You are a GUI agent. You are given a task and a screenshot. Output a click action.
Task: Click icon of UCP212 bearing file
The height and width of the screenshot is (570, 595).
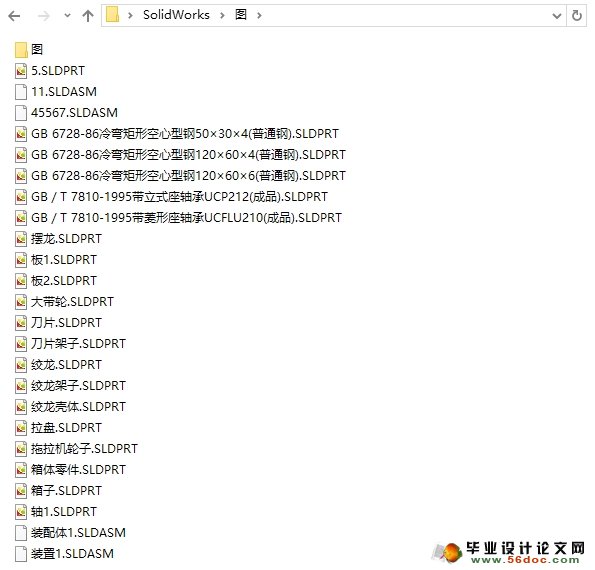click(21, 197)
